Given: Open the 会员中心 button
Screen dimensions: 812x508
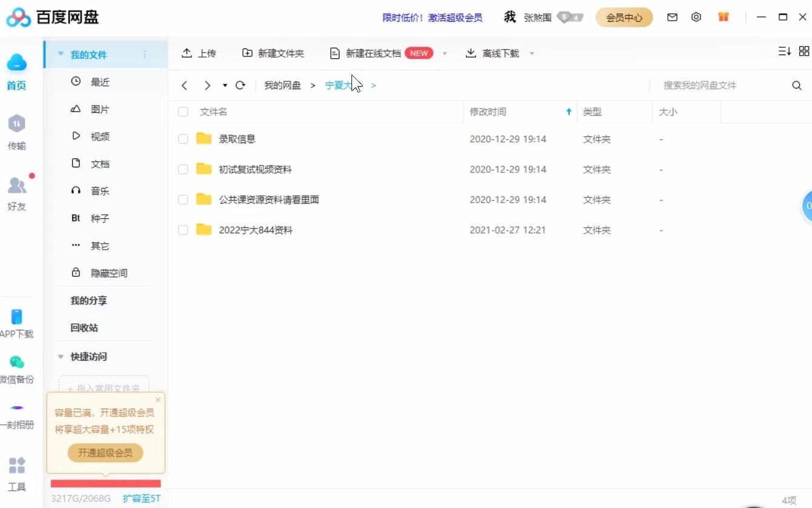Looking at the screenshot, I should point(624,18).
